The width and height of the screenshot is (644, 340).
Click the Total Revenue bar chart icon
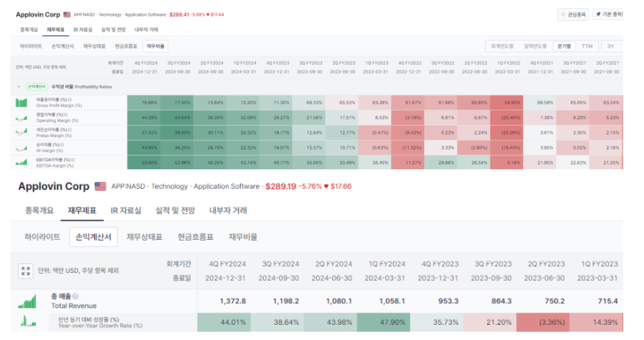(27, 301)
